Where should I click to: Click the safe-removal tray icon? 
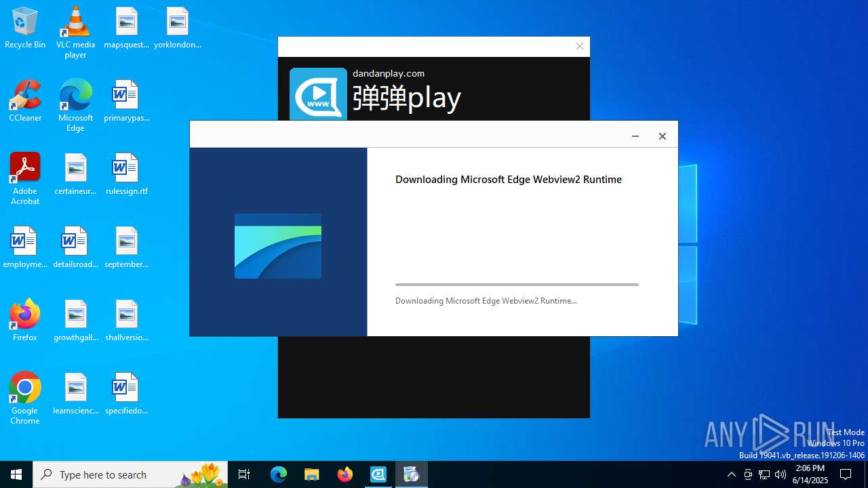click(748, 474)
